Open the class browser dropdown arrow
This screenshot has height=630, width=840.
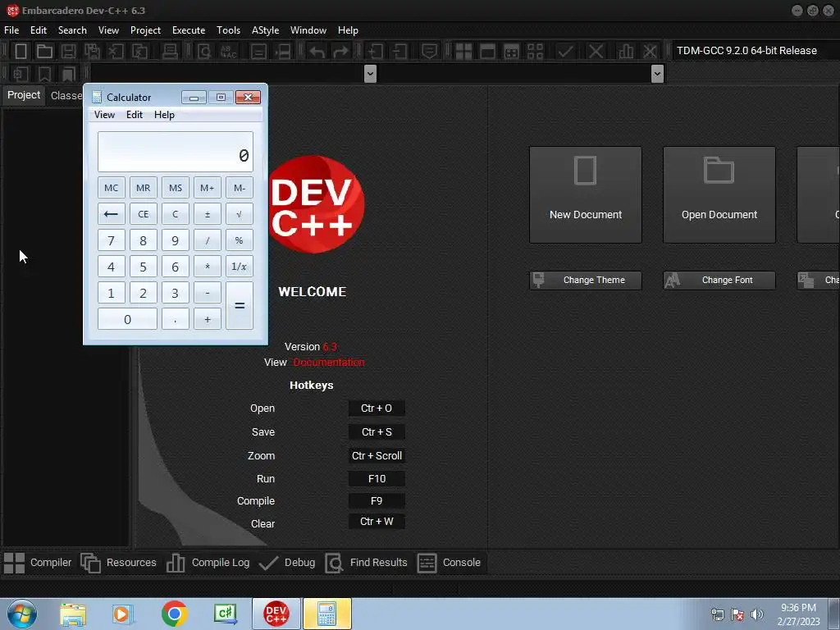pyautogui.click(x=370, y=73)
